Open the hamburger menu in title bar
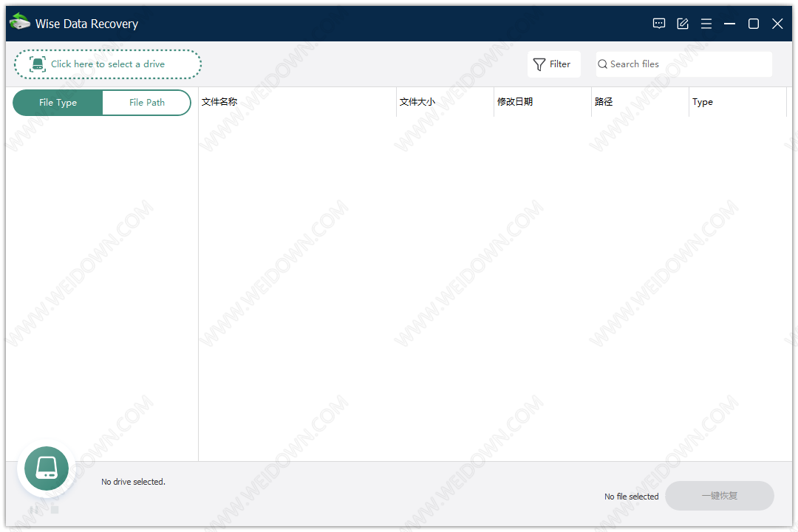The width and height of the screenshot is (798, 532). (706, 24)
